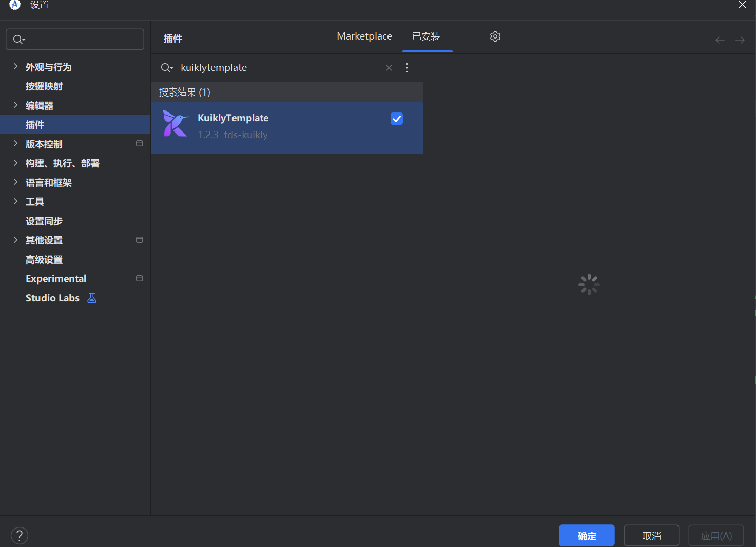756x547 pixels.
Task: Expand the 编辑器 section
Action: coord(15,105)
